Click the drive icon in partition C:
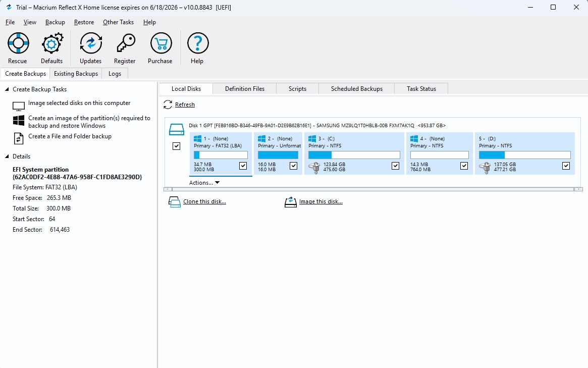Screen dimensions: 588x368 coord(314,167)
